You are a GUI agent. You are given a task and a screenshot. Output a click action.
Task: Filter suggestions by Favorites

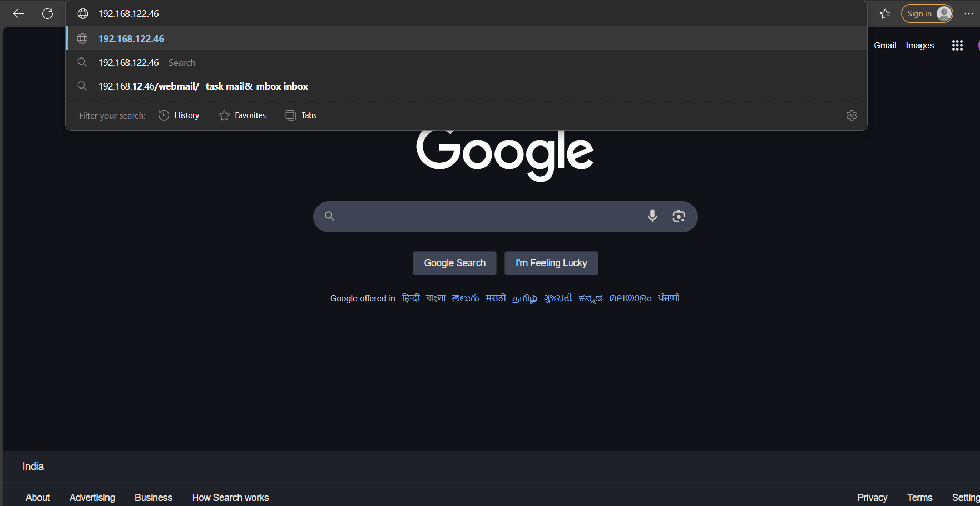tap(243, 115)
